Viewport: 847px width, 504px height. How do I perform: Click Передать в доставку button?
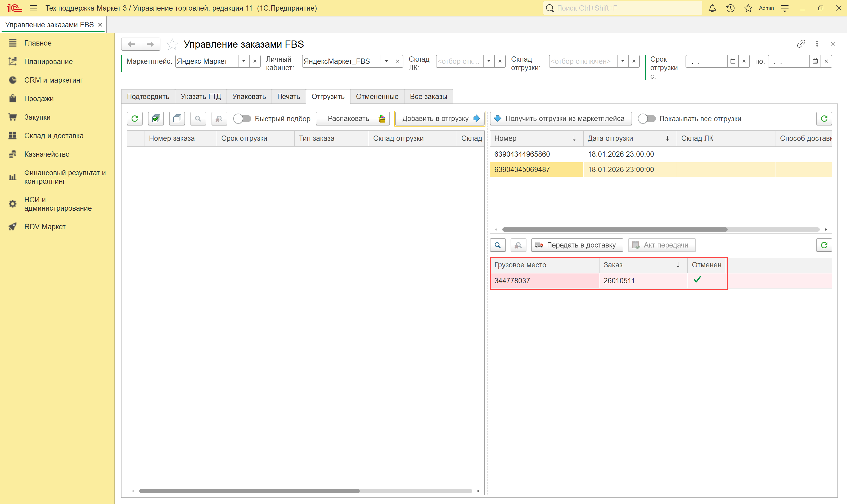tap(577, 245)
